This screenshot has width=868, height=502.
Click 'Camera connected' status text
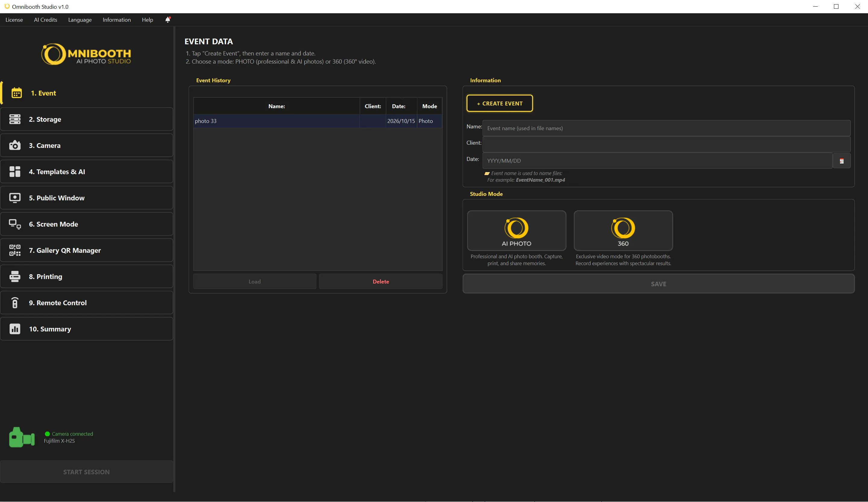click(x=72, y=434)
